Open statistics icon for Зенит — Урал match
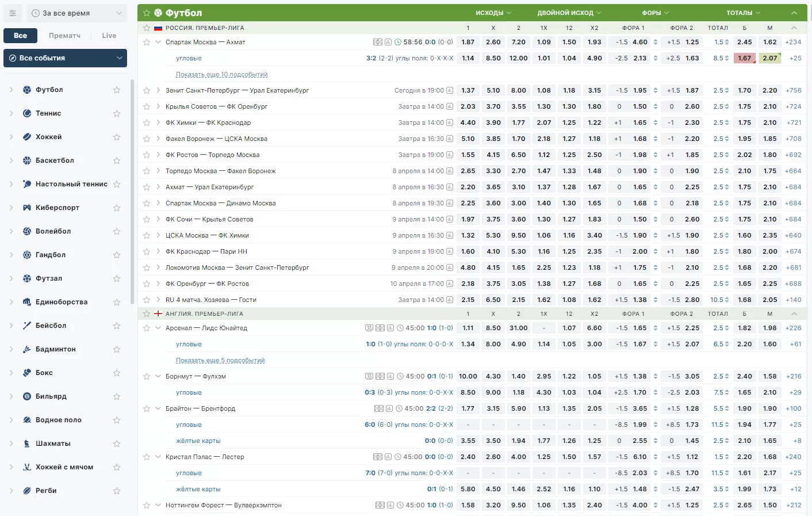Viewport: 812px width, 516px height. [450, 90]
